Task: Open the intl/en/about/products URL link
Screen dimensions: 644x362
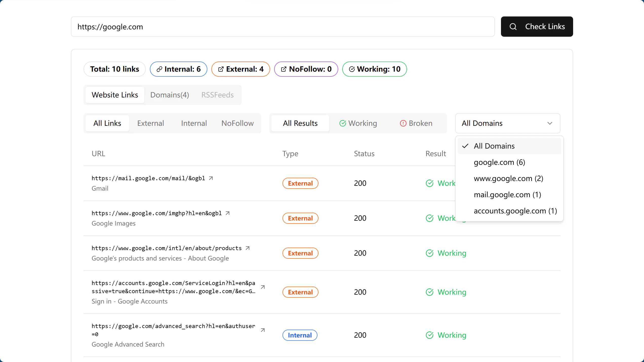Action: click(167, 248)
